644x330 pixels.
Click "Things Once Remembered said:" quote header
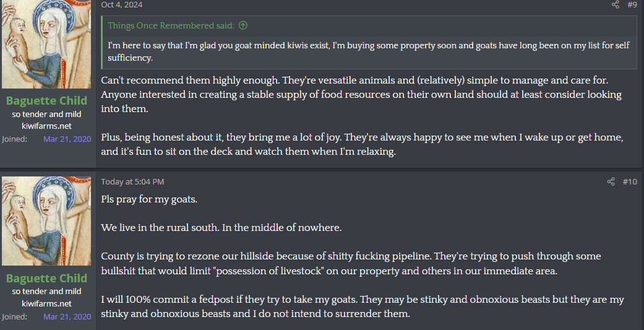[x=171, y=25]
